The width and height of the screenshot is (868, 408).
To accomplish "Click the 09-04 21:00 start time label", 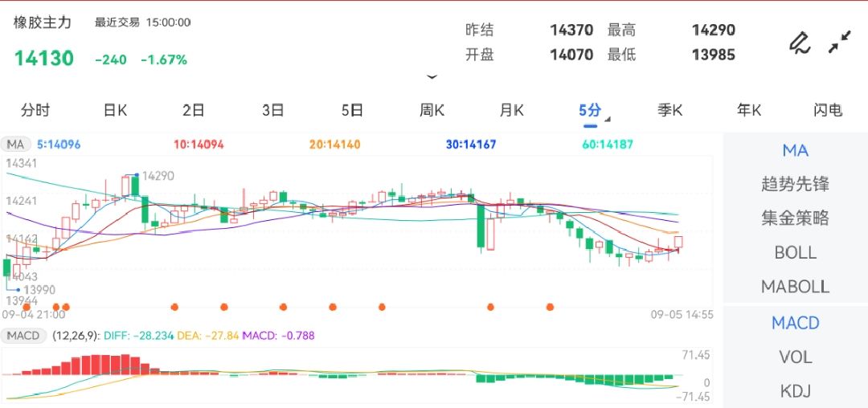I will 34,315.
